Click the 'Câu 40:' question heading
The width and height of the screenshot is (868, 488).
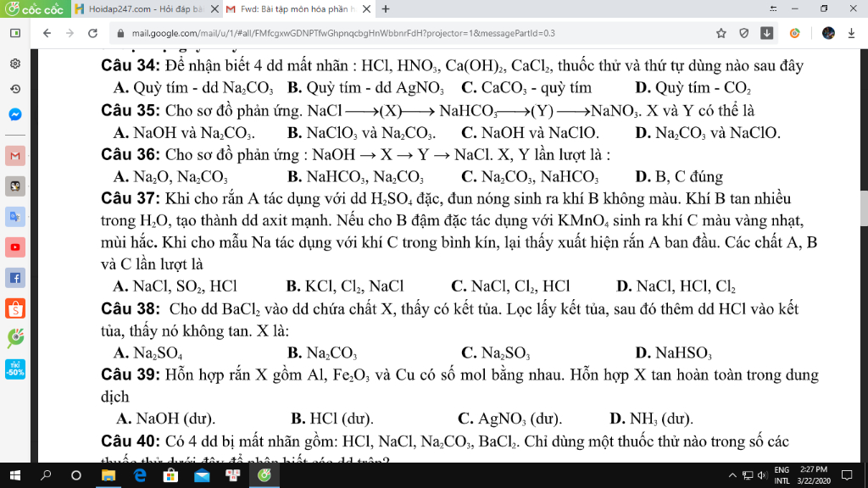point(131,441)
